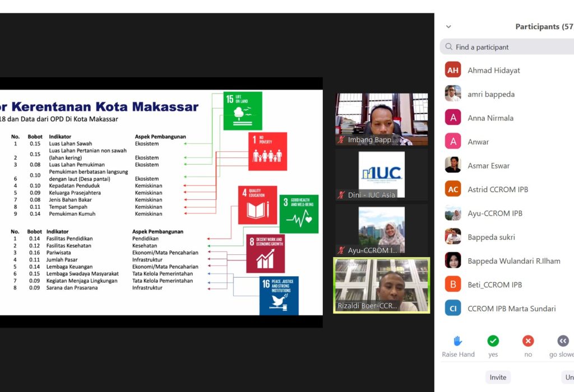Screen dimensions: 574x392
Task: Click Ahmad Hidayat's AH avatar icon
Action: point(452,69)
